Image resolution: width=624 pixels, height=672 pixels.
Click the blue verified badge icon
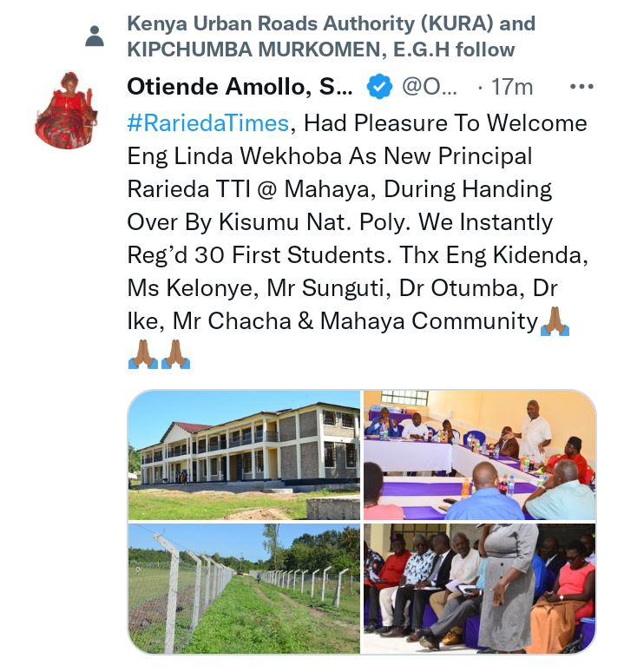(x=379, y=87)
